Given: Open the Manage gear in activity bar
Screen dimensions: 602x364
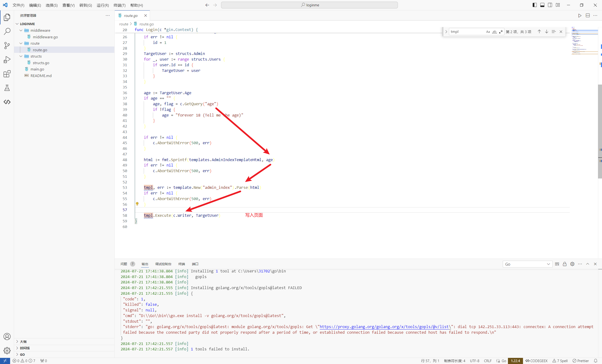Looking at the screenshot, I should click(7, 351).
